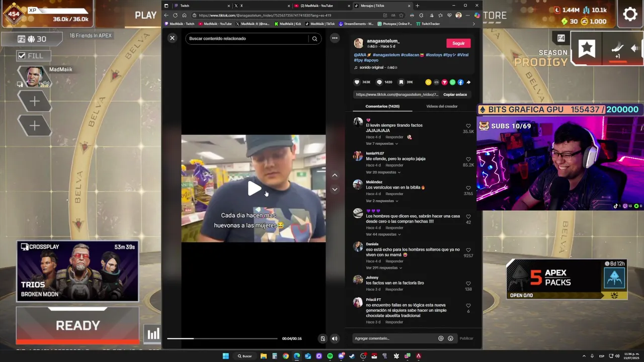644x362 pixels.
Task: Click Publicar to post comment
Action: 466,338
